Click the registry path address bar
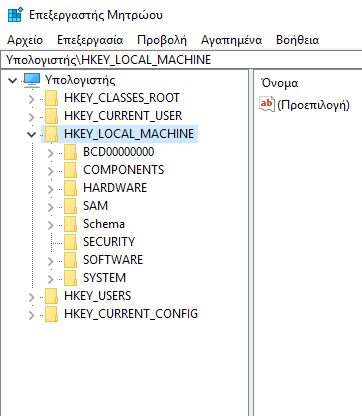362x416 pixels. (x=181, y=60)
